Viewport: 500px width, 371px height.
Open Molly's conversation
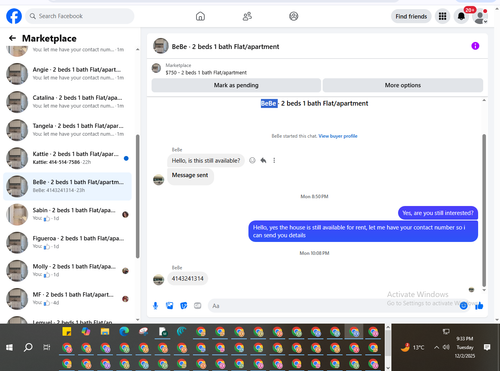pos(67,271)
